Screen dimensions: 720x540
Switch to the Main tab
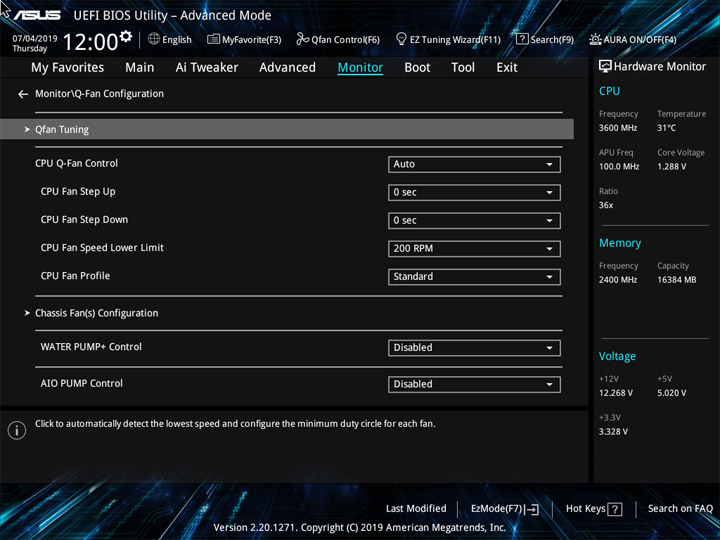(140, 68)
